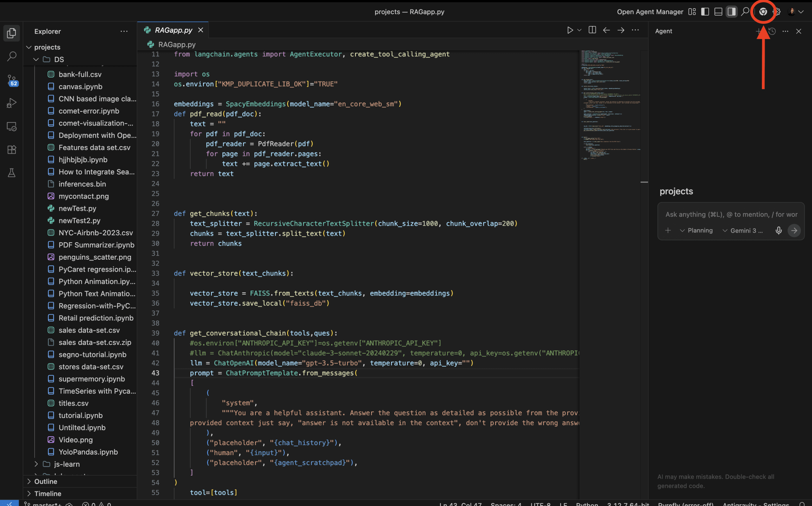Toggle the bottom panel visibility
812x506 pixels.
pos(718,11)
